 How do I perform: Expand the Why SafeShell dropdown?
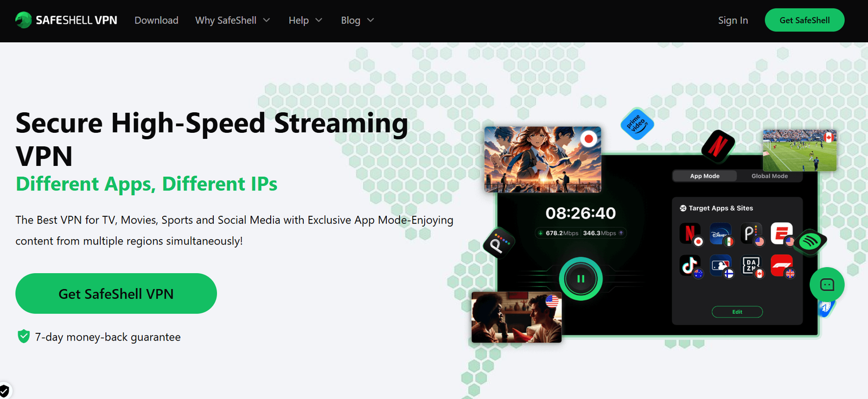pos(232,21)
